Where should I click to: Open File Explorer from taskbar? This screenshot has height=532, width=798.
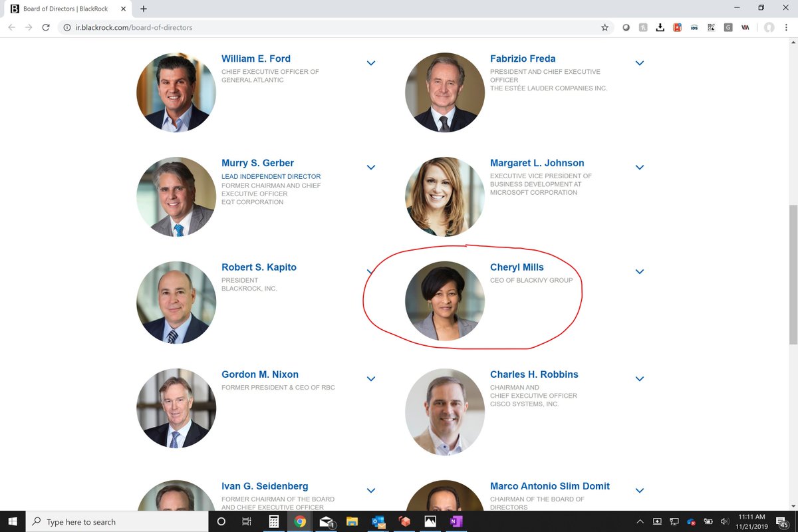(x=352, y=521)
